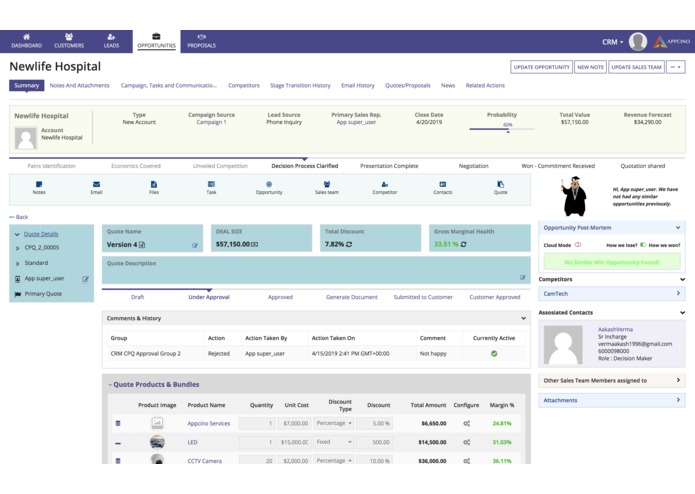Image resolution: width=695 pixels, height=494 pixels.
Task: Open the Quotes/Proposals tab
Action: [x=408, y=86]
